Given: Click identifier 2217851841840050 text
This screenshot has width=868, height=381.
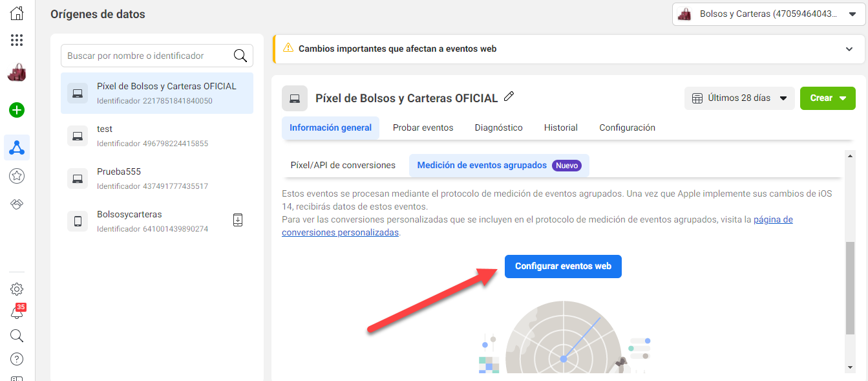Looking at the screenshot, I should click(x=154, y=101).
